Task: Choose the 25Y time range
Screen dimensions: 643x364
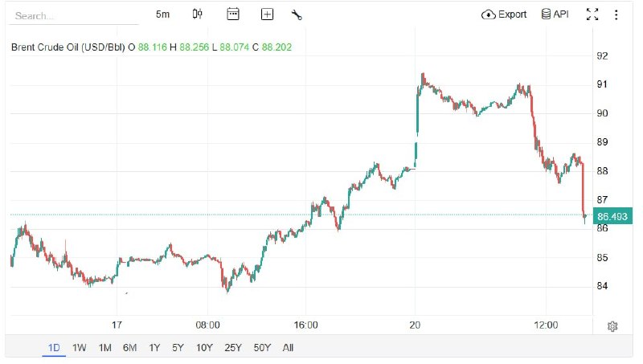Action: tap(233, 348)
